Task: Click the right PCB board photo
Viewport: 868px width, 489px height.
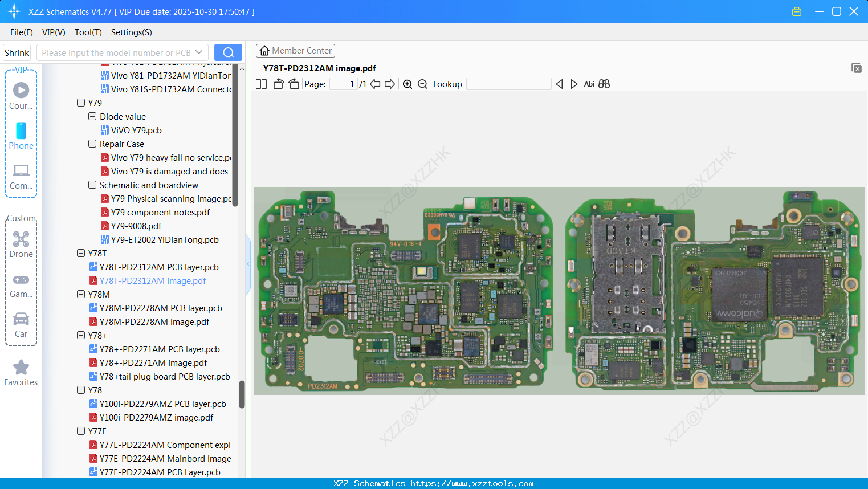Action: [713, 291]
